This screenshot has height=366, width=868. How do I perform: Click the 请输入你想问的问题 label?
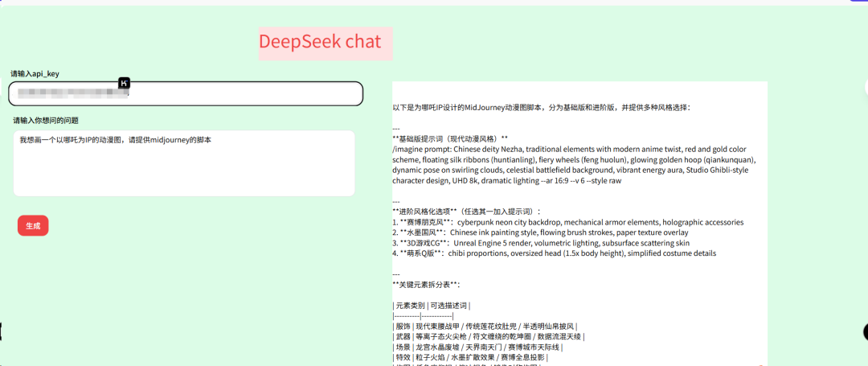point(46,120)
